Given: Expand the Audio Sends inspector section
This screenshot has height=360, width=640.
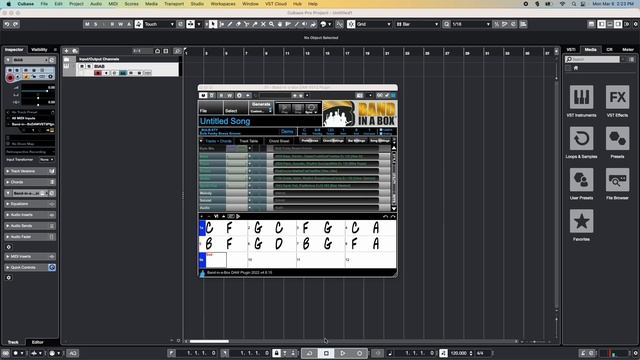Looking at the screenshot, I should pyautogui.click(x=30, y=226).
